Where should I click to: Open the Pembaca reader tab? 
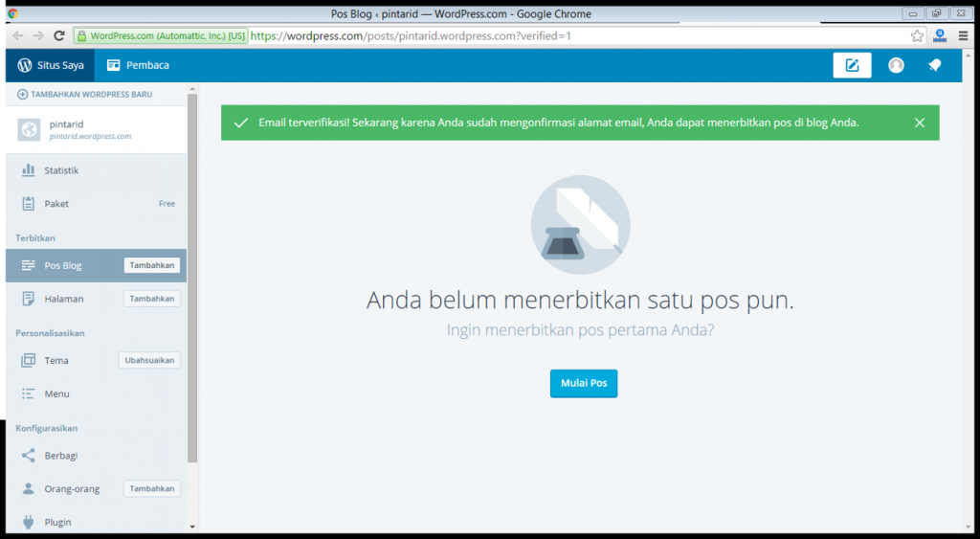tap(138, 65)
